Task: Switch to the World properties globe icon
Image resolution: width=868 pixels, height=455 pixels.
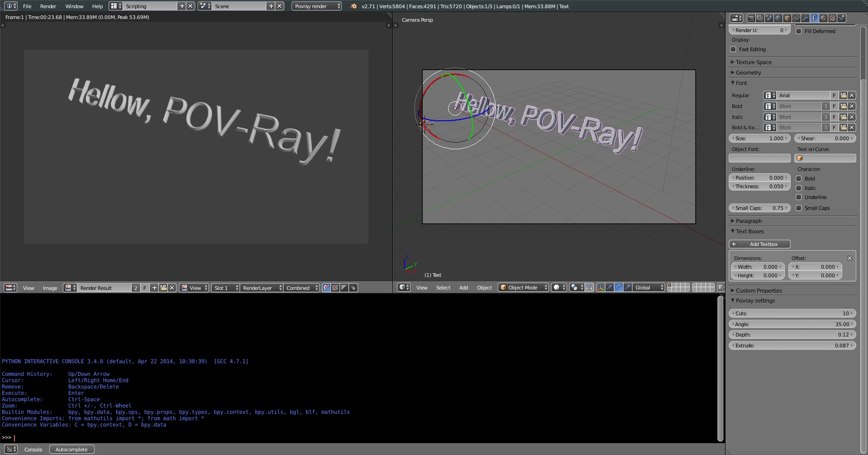Action: (x=778, y=18)
